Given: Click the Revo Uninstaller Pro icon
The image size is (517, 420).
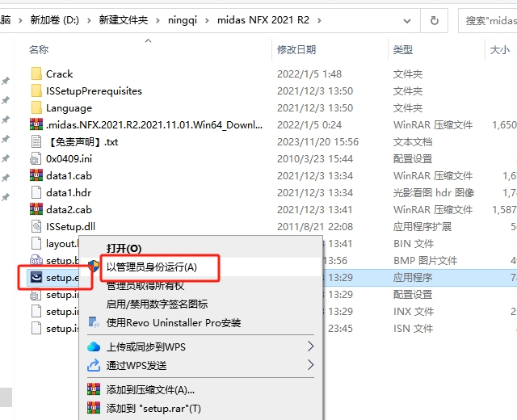Looking at the screenshot, I should (x=94, y=322).
